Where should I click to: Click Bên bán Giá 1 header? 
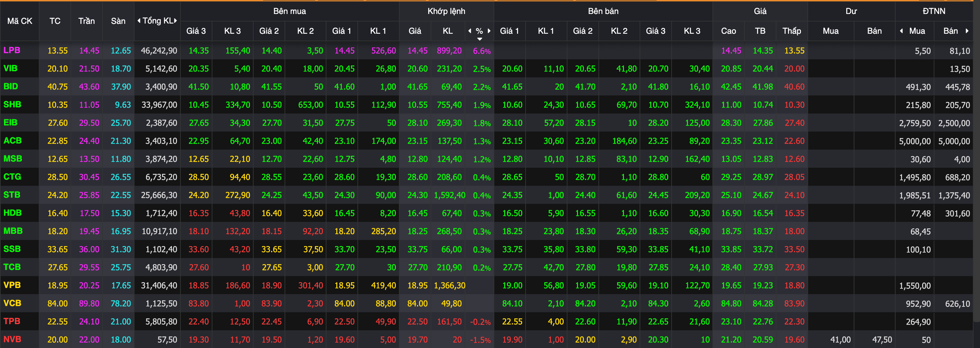pos(509,31)
